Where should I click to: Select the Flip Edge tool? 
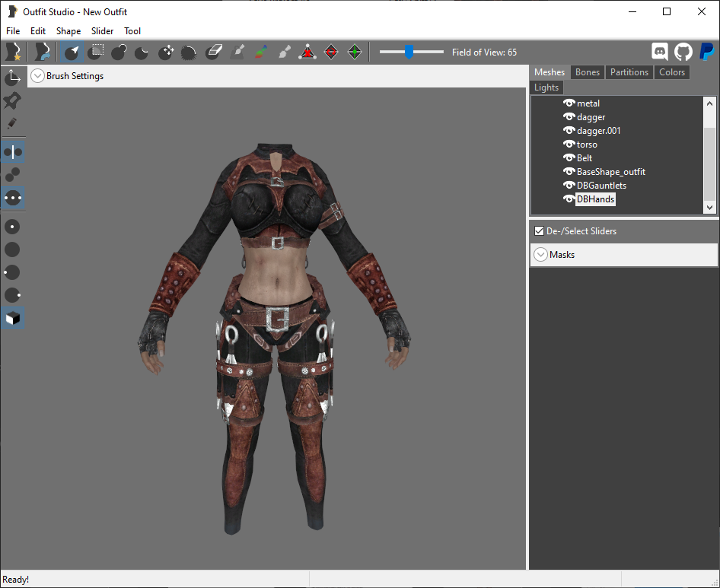point(331,52)
